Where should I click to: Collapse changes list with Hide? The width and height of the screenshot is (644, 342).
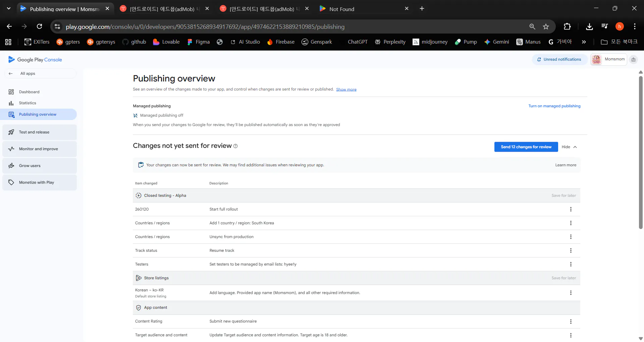point(569,147)
